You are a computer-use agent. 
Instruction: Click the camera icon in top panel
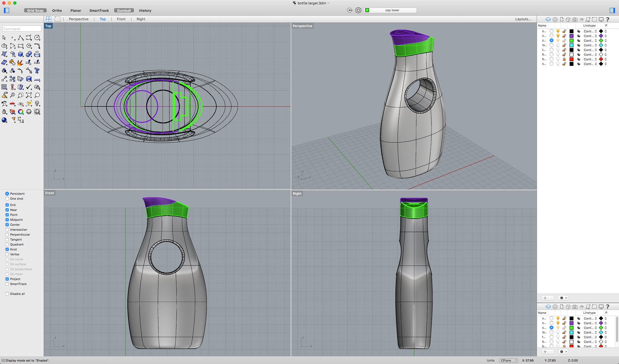(575, 19)
